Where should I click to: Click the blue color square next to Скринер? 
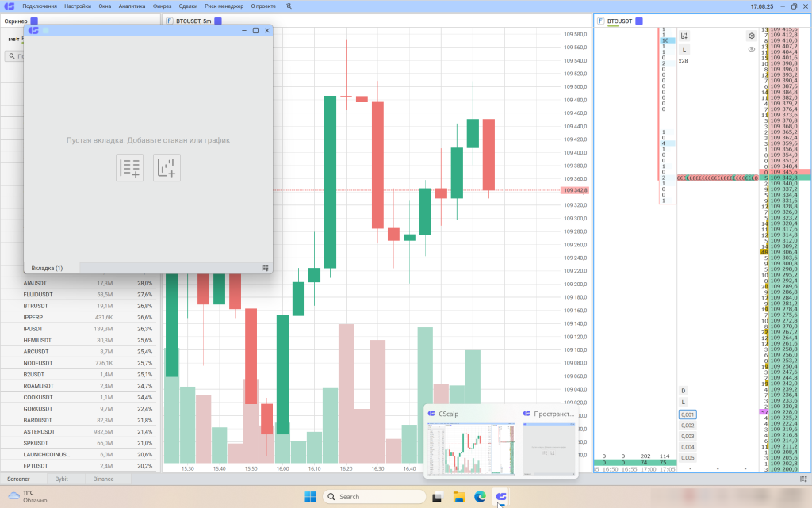(34, 21)
